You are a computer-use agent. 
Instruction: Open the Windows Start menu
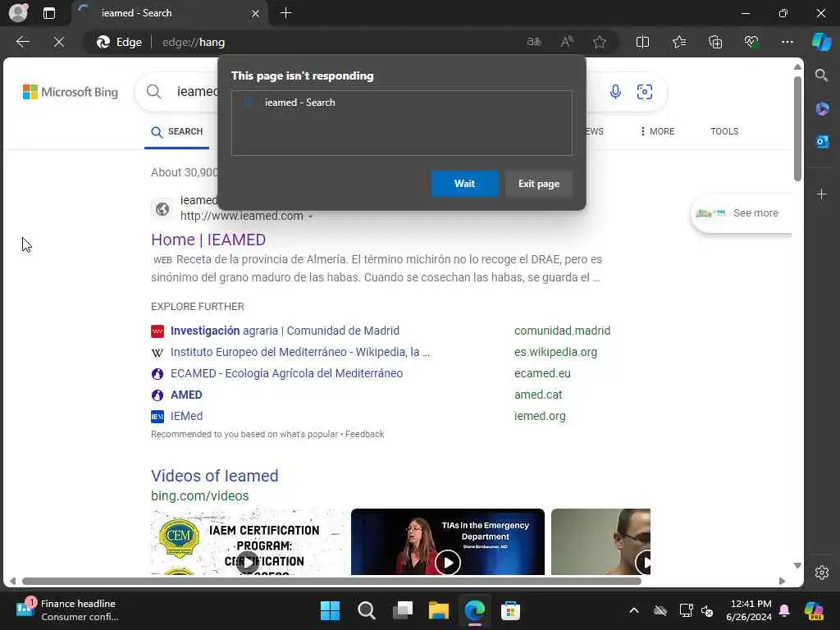tap(330, 610)
